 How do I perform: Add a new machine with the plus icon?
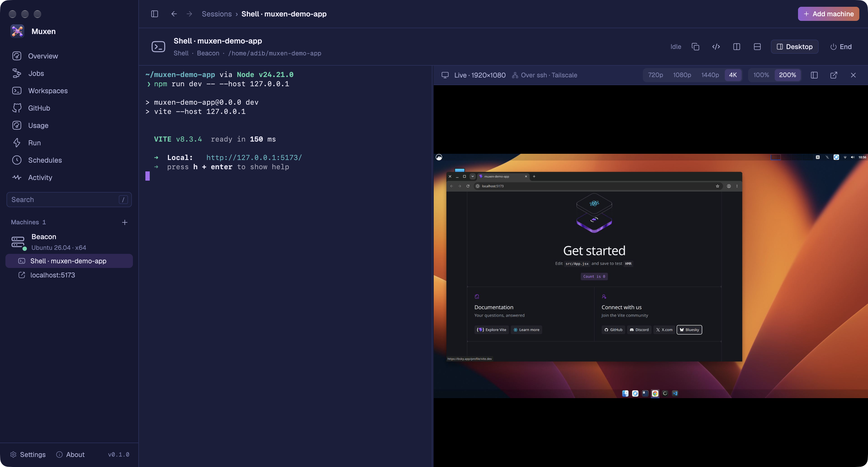(x=125, y=222)
